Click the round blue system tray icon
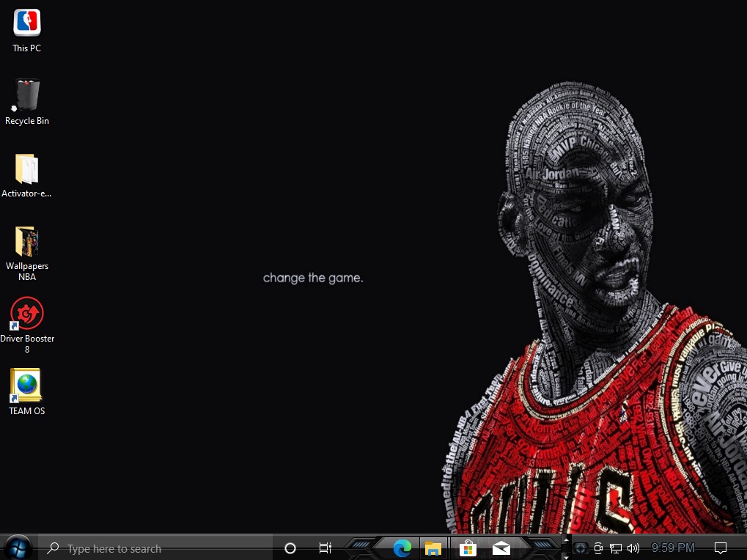747x560 pixels. point(581,548)
